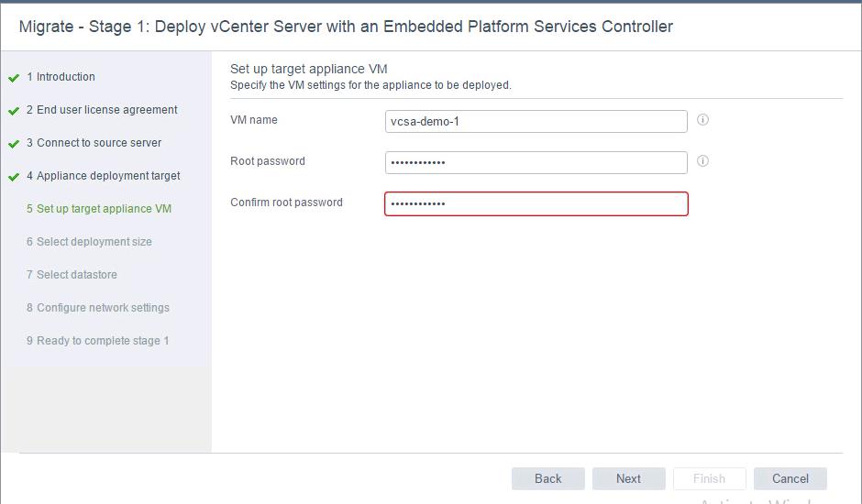Click the Next button

coord(628,478)
